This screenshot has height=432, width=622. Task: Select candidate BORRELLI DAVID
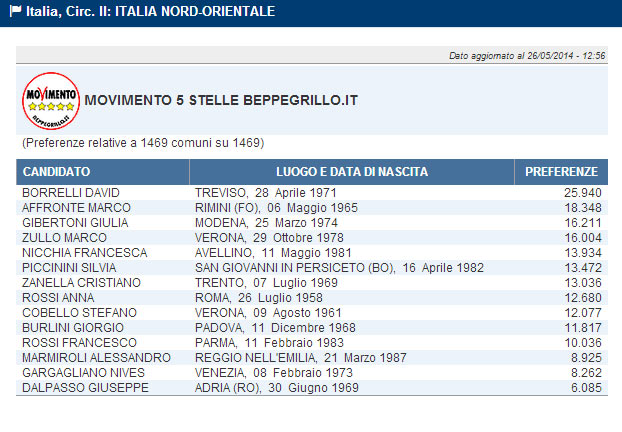71,192
